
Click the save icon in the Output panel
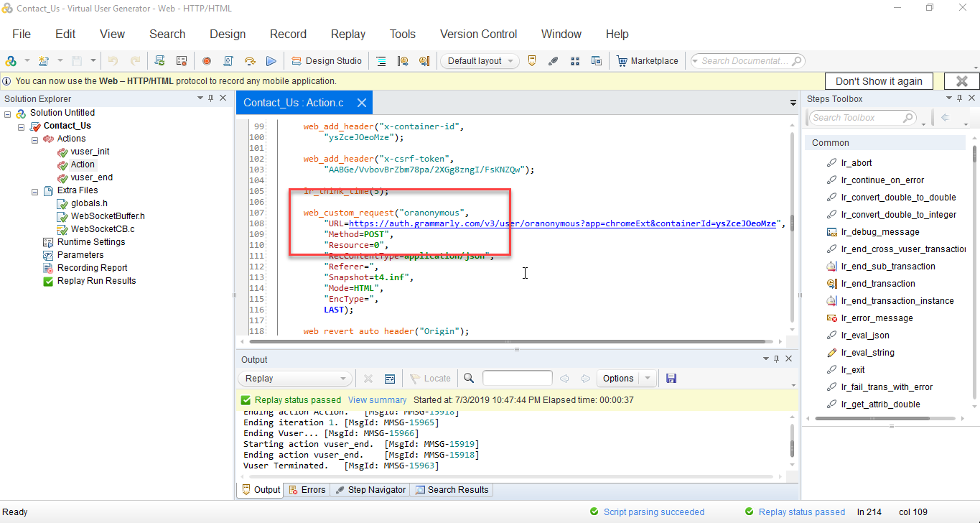click(x=671, y=379)
